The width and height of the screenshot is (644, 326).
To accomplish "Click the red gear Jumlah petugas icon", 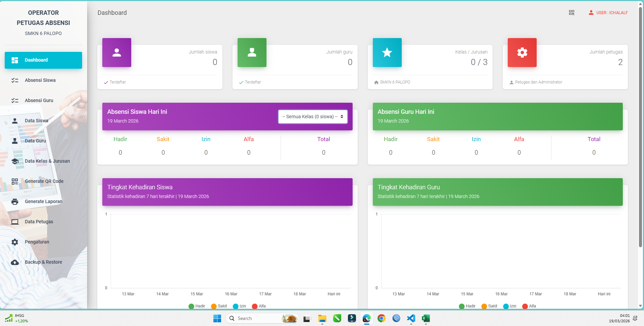I will pos(522,53).
